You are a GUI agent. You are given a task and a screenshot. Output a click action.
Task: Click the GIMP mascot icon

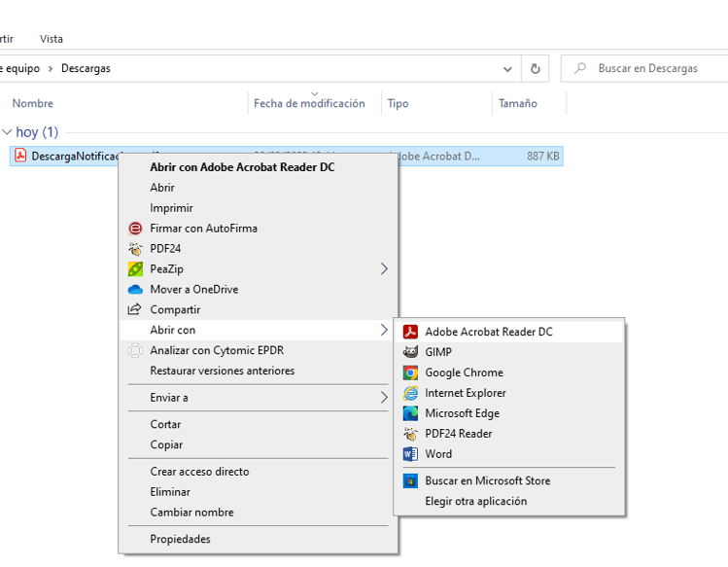click(x=410, y=352)
